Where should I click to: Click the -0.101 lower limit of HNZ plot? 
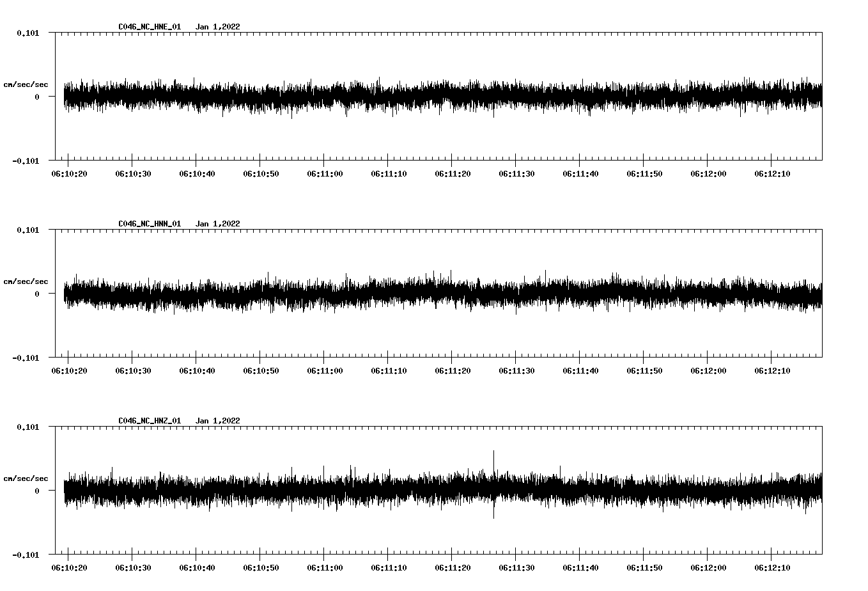pos(26,555)
